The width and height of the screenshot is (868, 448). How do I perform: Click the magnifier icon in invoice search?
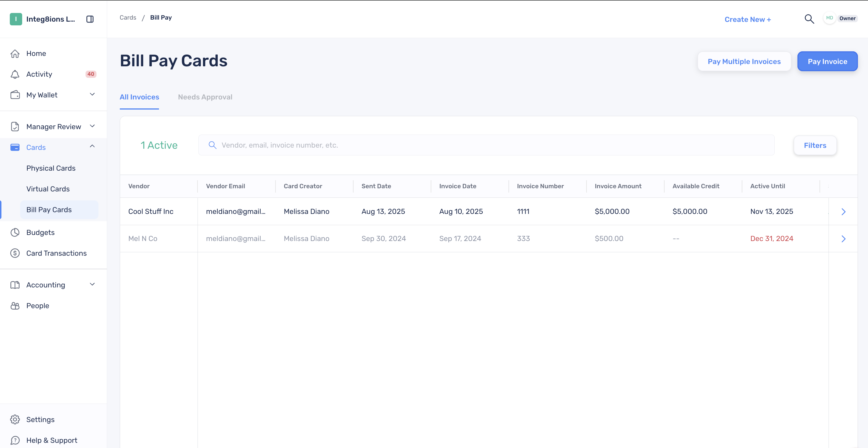pos(212,145)
